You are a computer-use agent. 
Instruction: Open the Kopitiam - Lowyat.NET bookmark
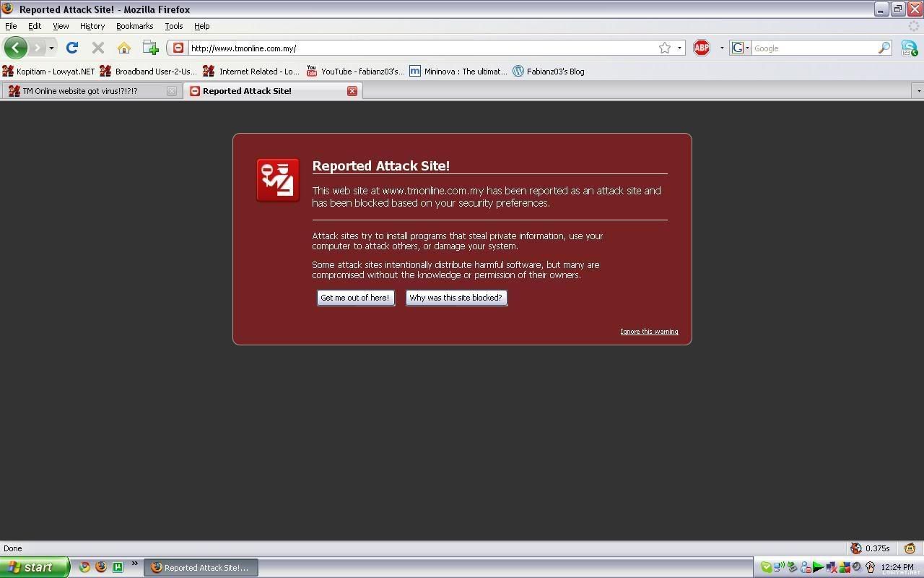coord(48,71)
